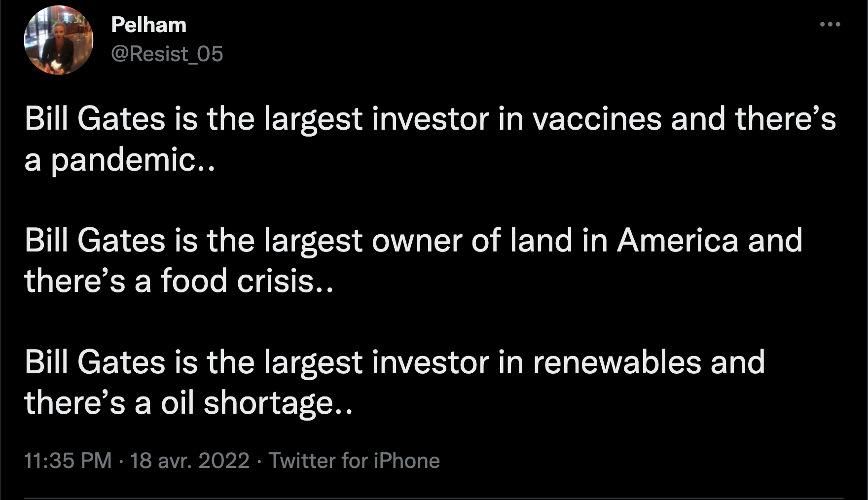The height and width of the screenshot is (500, 868).
Task: Click Pelham's round profile avatar
Action: coord(59,40)
